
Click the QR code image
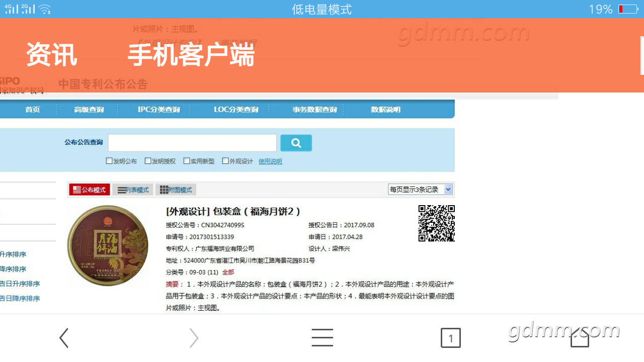coord(436,223)
